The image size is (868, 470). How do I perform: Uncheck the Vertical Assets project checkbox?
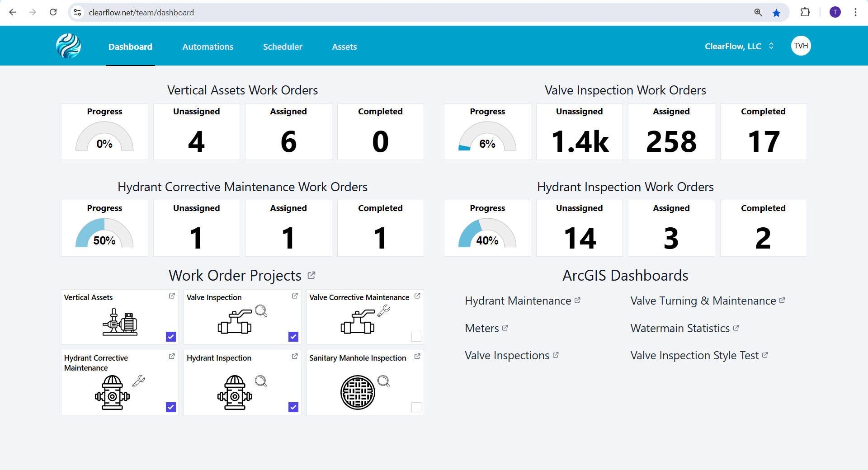170,337
